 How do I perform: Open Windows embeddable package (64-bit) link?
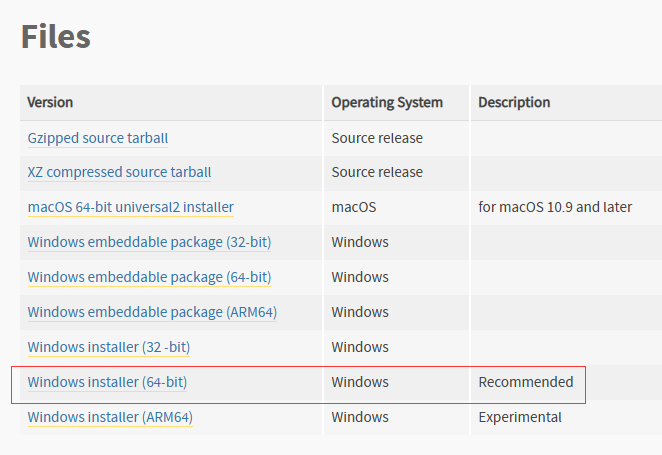click(149, 277)
